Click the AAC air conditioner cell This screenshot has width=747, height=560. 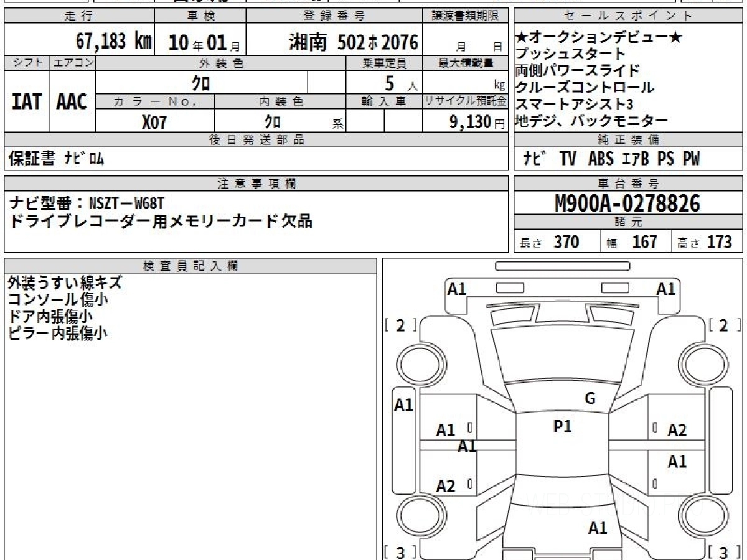pos(72,101)
